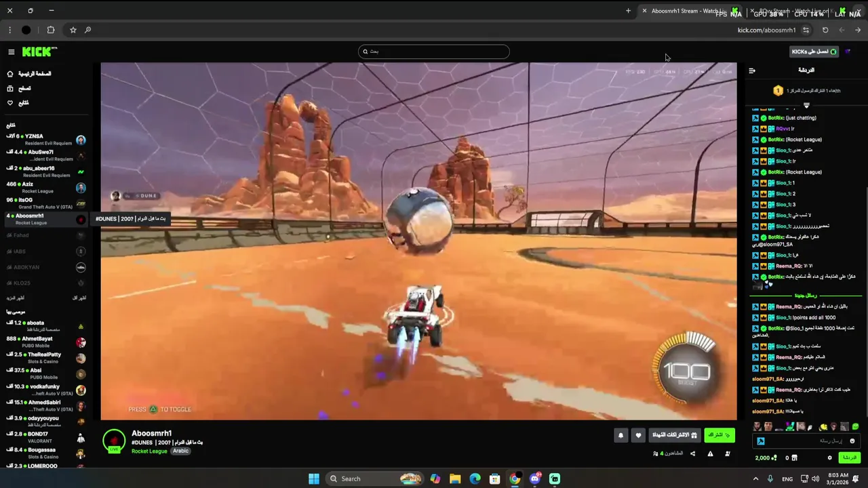The image size is (868, 488).
Task: Expand show more followed channels
Action: pyautogui.click(x=15, y=298)
